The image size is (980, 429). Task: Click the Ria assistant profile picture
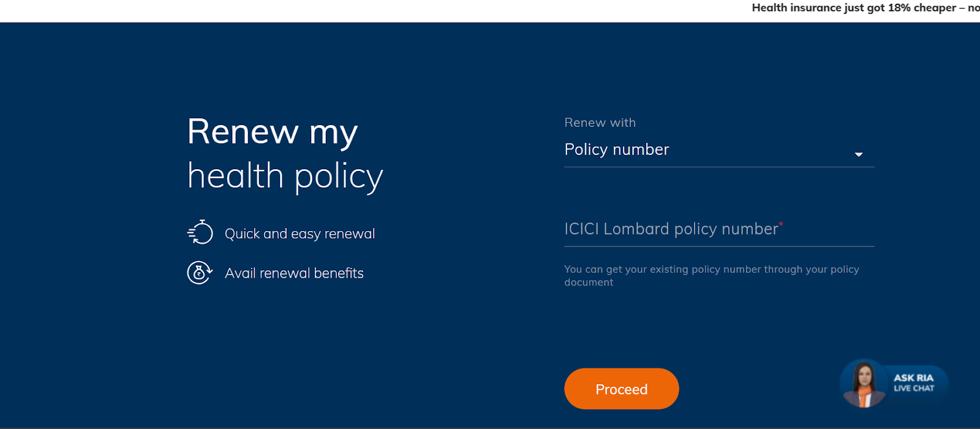coord(865,384)
